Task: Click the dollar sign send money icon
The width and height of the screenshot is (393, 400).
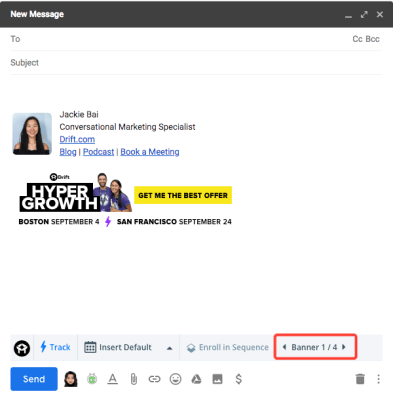Action: point(239,379)
